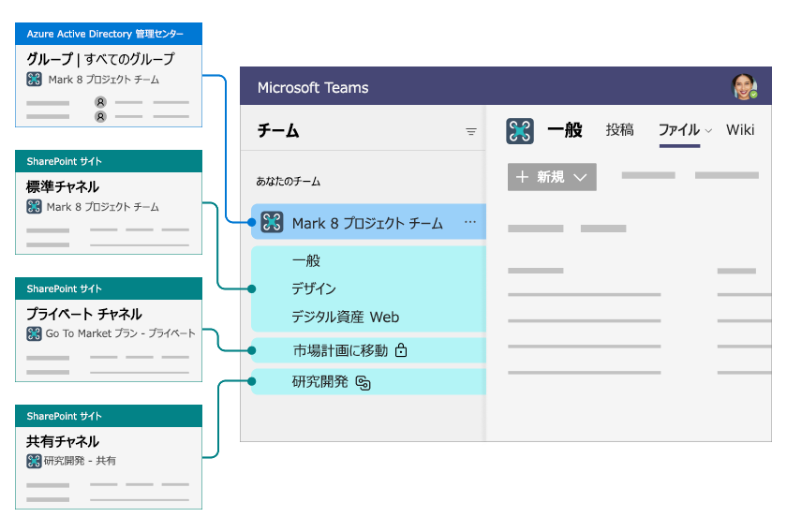Image resolution: width=787 pixels, height=532 pixels.
Task: Open the 新規 dropdown button
Action: [x=552, y=177]
